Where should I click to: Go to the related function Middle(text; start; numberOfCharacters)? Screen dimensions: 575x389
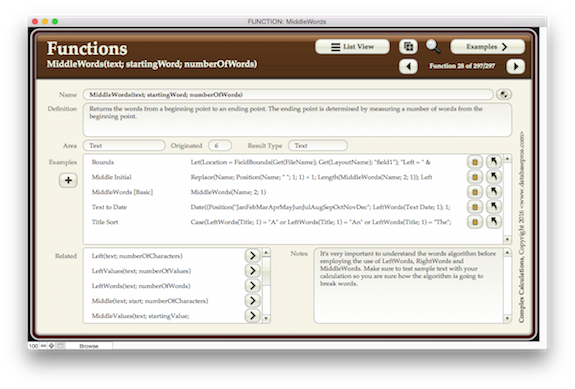coord(253,301)
